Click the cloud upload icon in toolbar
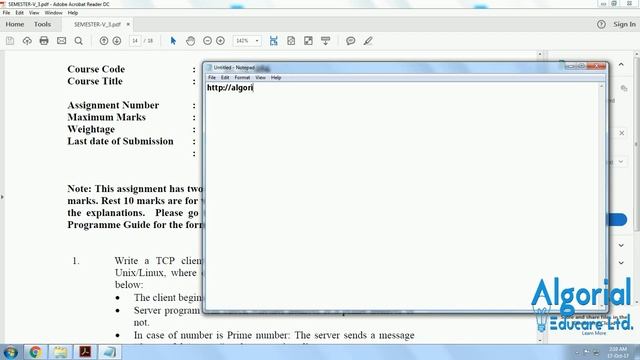Screen dimensions: 640x360 click(x=27, y=41)
